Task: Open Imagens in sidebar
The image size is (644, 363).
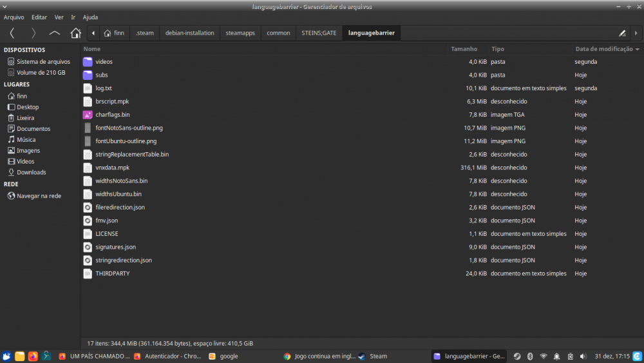Action: tap(24, 150)
